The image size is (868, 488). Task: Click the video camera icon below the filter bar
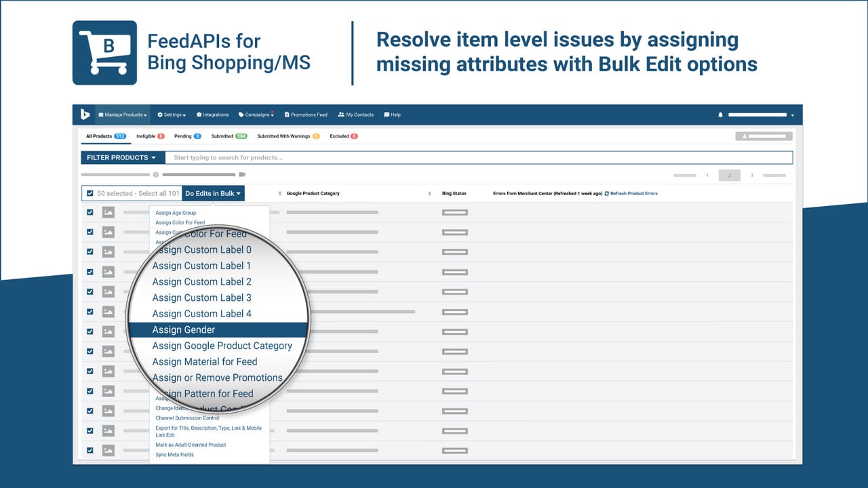[x=241, y=175]
